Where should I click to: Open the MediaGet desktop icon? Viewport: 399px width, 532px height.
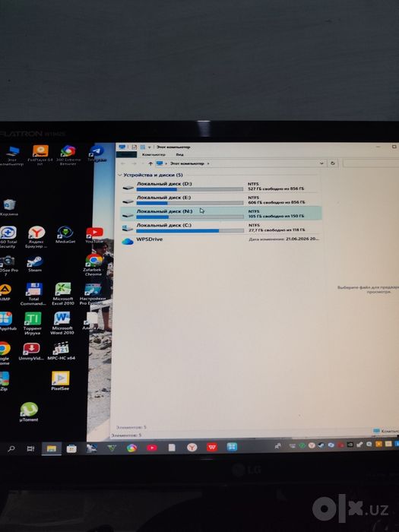[x=65, y=235]
